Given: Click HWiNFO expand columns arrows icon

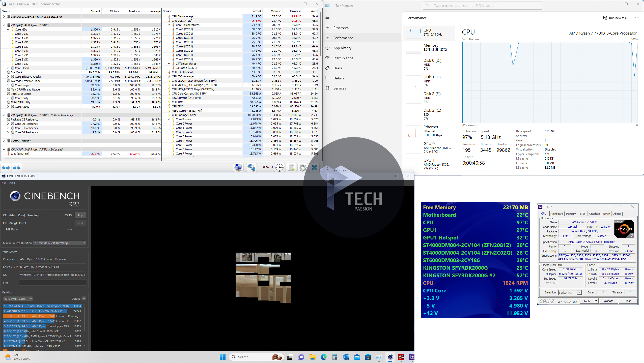Looking at the screenshot, I should pos(6,168).
